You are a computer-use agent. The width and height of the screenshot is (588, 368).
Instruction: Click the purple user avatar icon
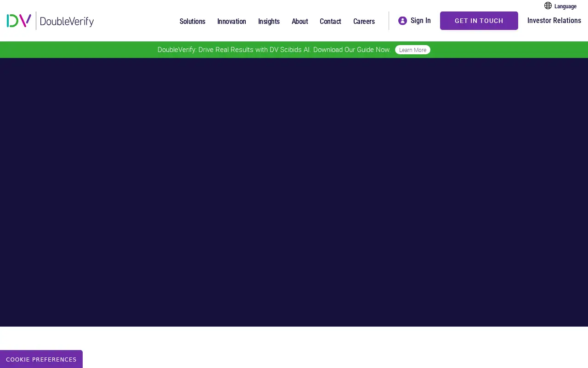[x=402, y=21]
